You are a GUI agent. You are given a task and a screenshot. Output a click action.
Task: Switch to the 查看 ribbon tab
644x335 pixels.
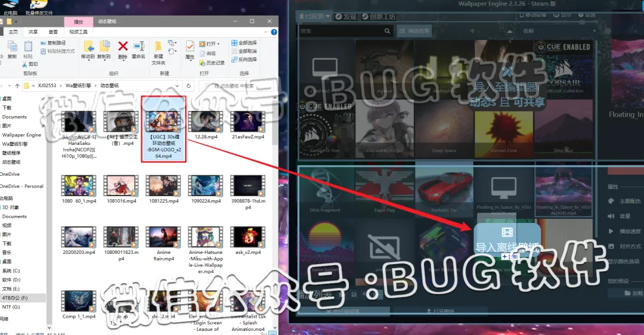click(53, 32)
